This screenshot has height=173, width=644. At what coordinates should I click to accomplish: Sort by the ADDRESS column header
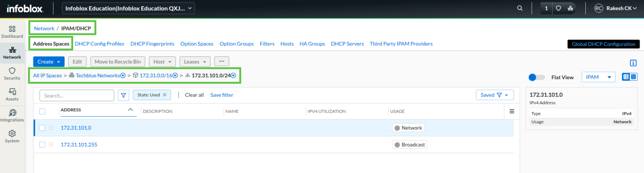(x=71, y=110)
